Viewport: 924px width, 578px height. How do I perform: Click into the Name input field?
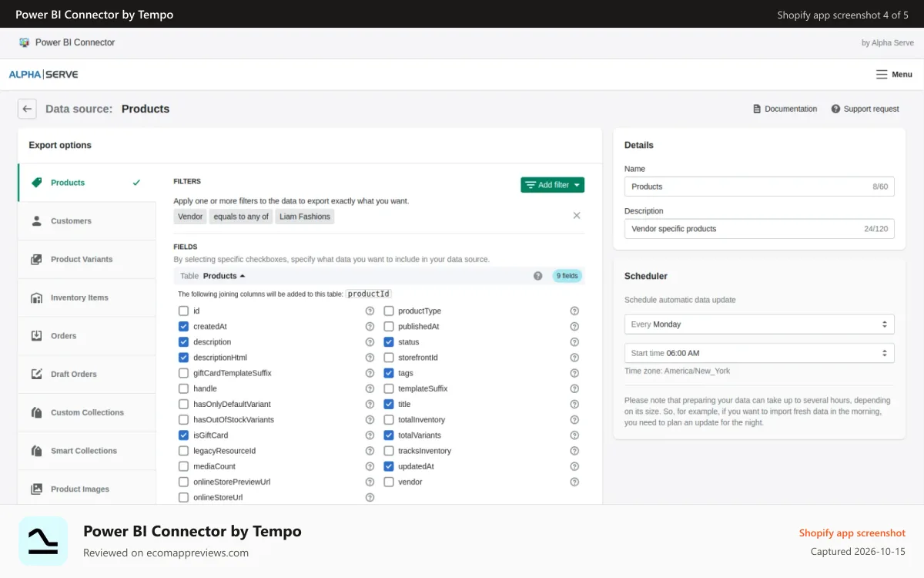tap(759, 187)
